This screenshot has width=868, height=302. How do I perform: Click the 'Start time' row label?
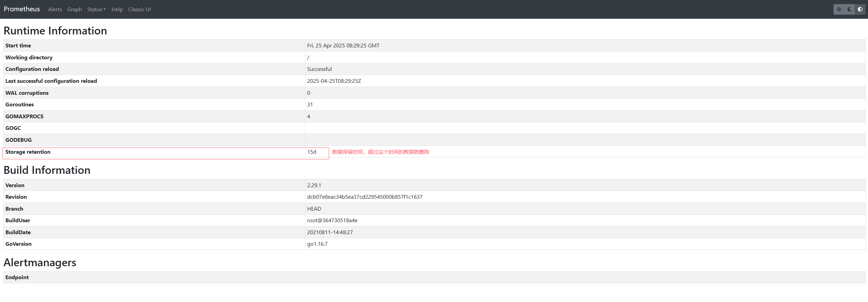(x=18, y=46)
